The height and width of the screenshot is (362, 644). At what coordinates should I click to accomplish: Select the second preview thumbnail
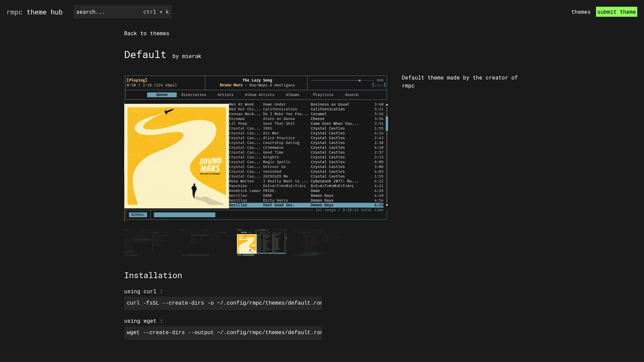[x=205, y=242]
